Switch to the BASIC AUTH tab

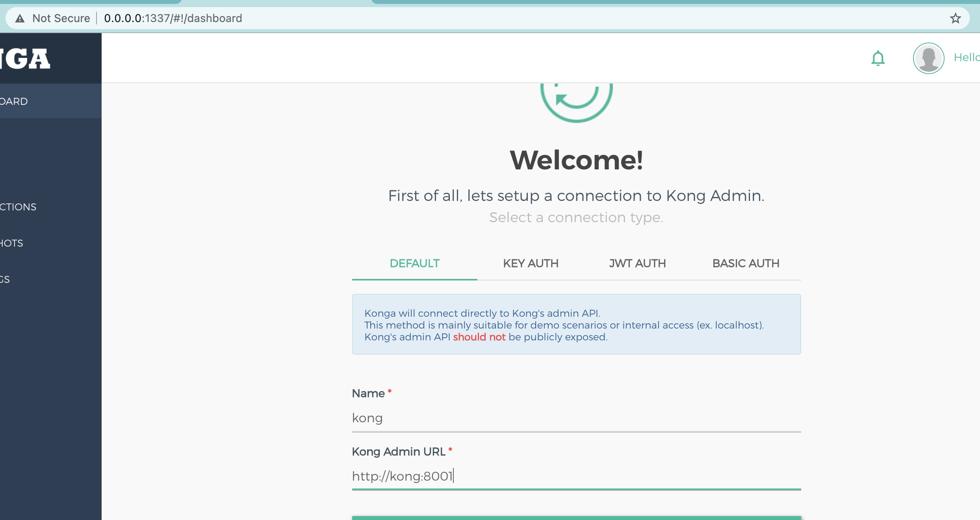point(746,263)
